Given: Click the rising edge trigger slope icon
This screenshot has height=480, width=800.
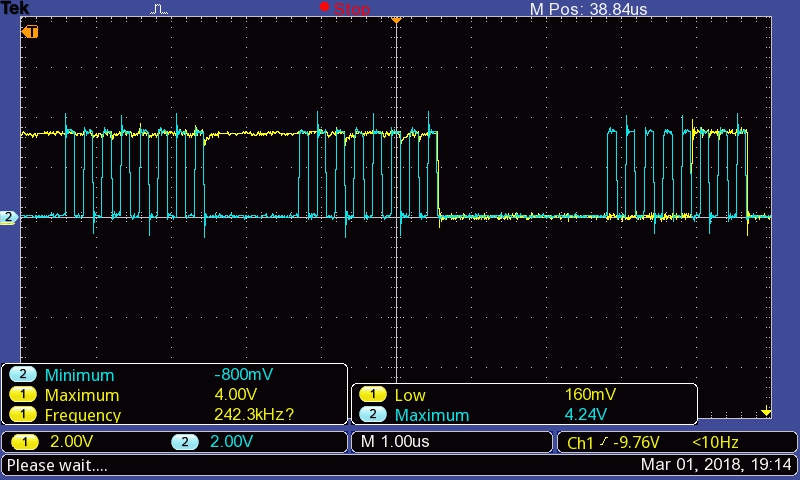Looking at the screenshot, I should coord(604,442).
